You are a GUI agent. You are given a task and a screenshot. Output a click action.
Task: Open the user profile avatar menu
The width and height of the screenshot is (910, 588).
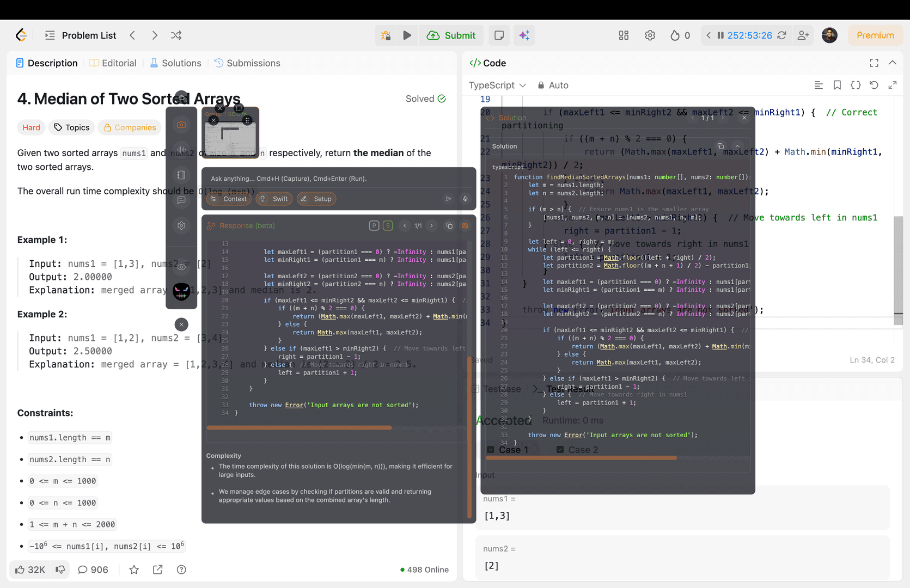point(829,35)
